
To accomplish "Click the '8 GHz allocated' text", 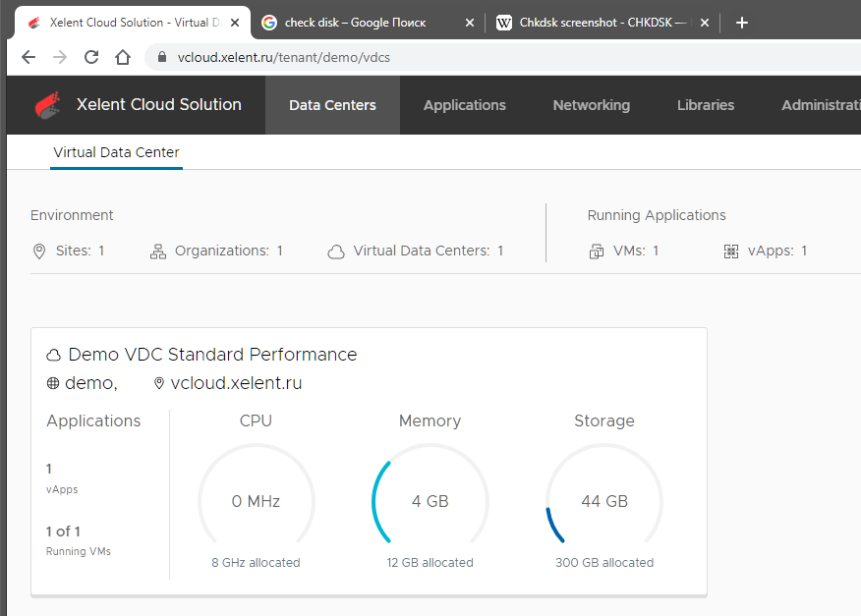I will tap(256, 563).
